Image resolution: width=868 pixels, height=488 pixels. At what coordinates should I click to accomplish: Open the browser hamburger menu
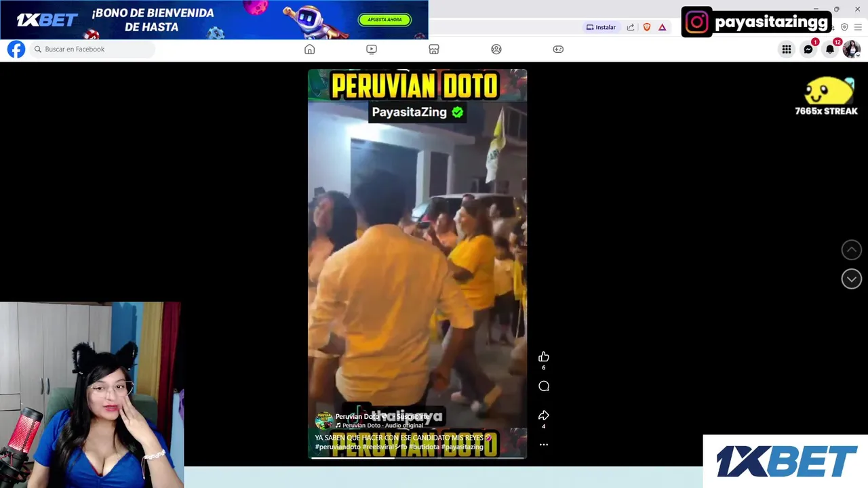coord(858,27)
